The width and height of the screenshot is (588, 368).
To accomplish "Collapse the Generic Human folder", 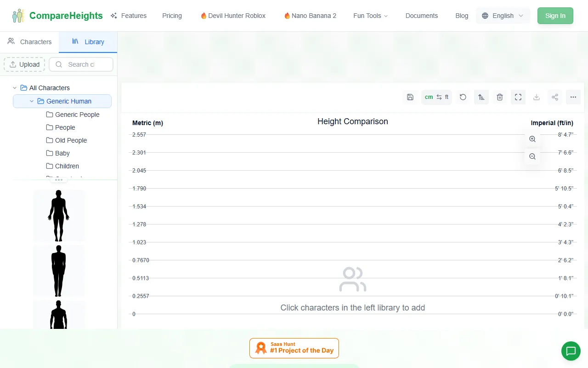I will [x=32, y=101].
